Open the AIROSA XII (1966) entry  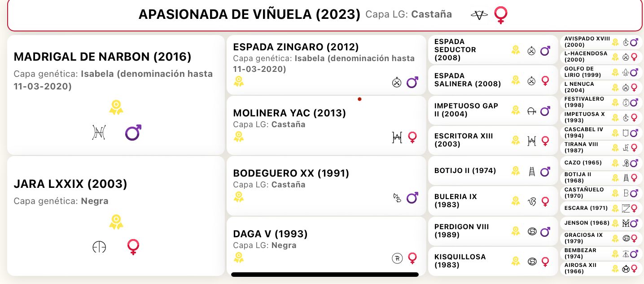click(x=601, y=269)
